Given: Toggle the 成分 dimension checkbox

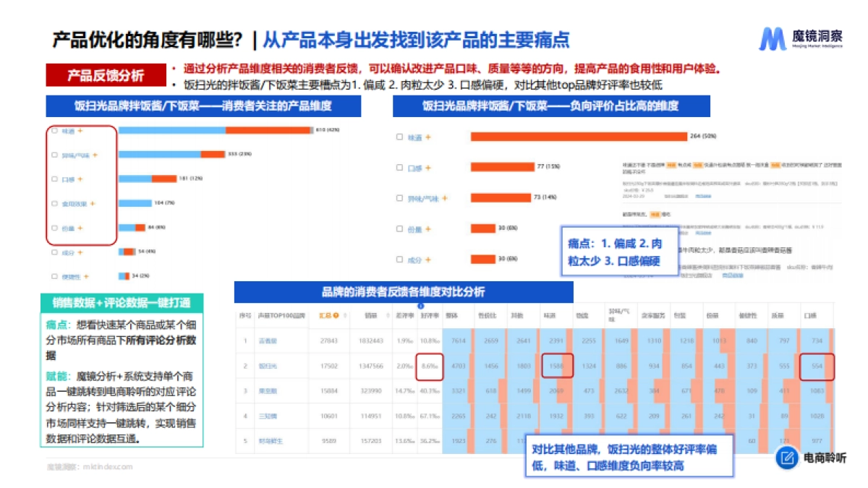Looking at the screenshot, I should (54, 252).
